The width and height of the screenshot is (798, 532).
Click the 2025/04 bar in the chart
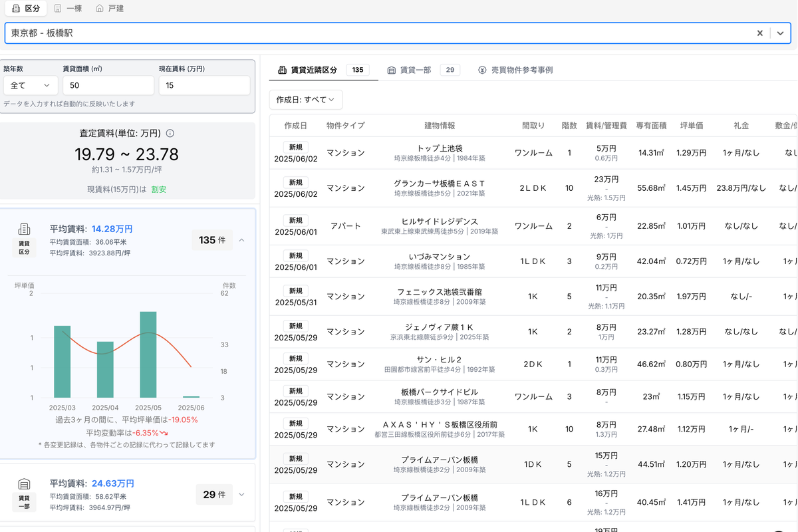tap(105, 370)
